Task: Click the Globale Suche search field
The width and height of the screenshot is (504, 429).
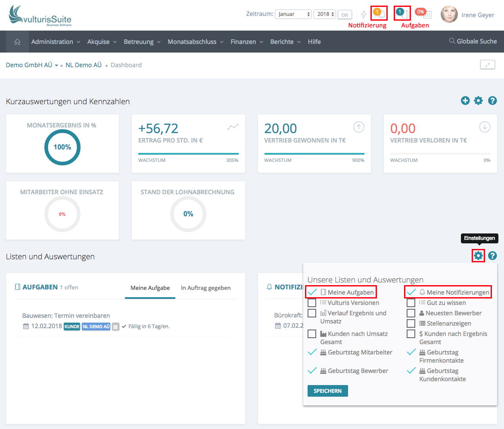Action: [473, 41]
